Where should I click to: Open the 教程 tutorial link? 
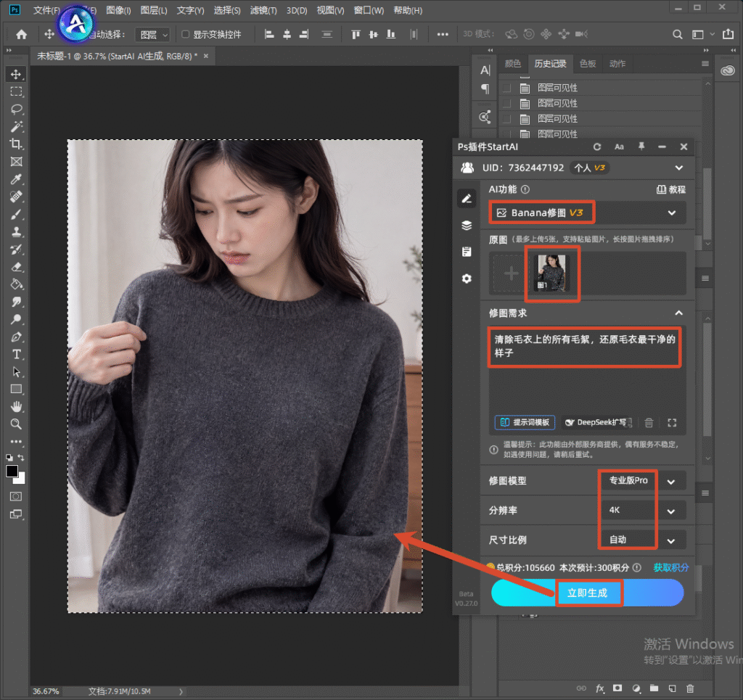[671, 189]
